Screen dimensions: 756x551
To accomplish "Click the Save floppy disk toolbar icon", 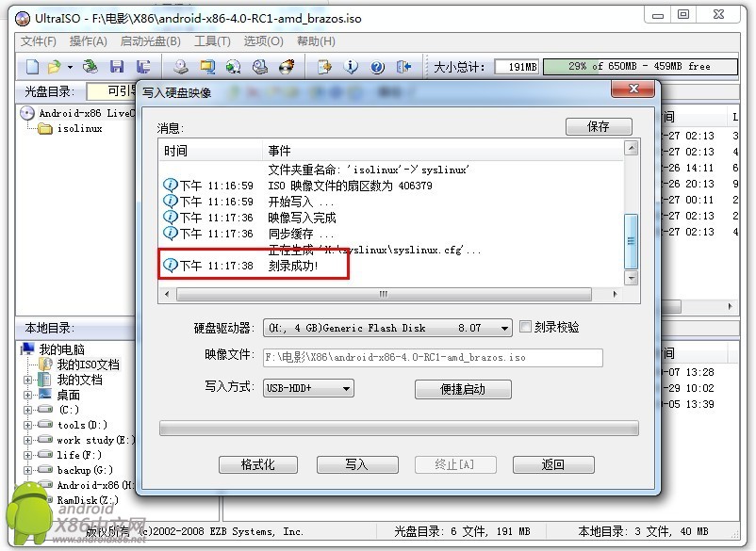I will (x=117, y=67).
